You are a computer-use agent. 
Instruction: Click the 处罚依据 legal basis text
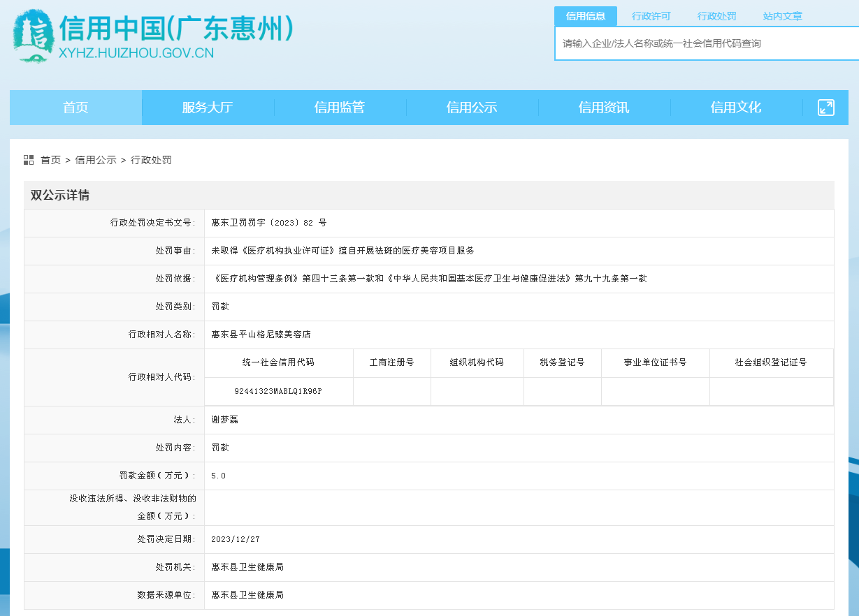click(429, 279)
